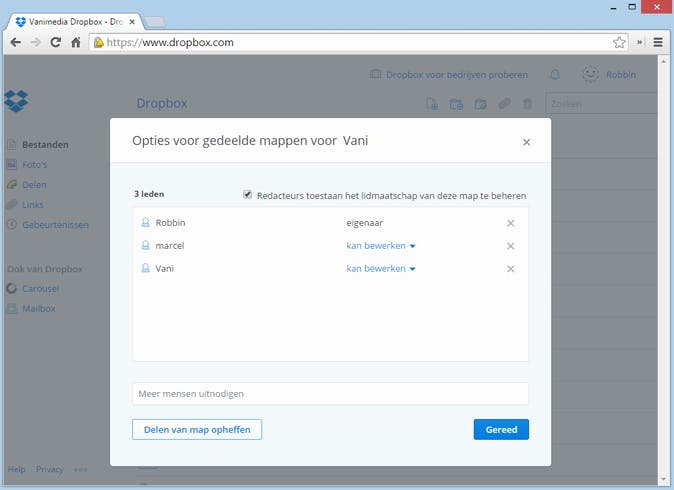Open the Chrome hamburger menu
The width and height of the screenshot is (674, 490).
pos(658,42)
